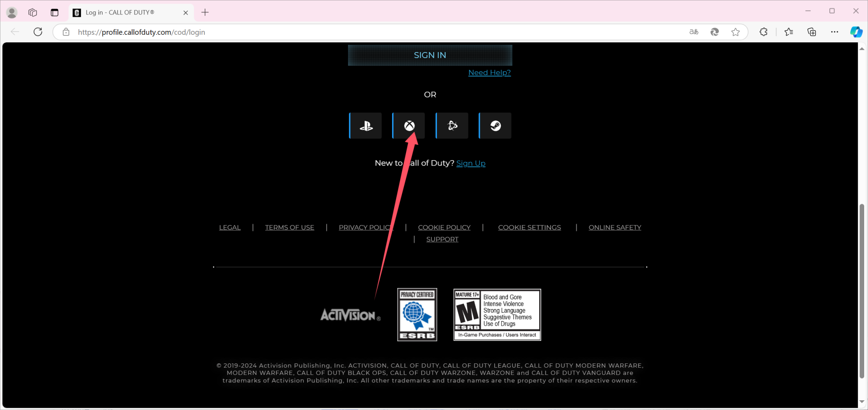Open the browser profile menu
Image resolution: width=868 pixels, height=410 pixels.
pos(12,12)
